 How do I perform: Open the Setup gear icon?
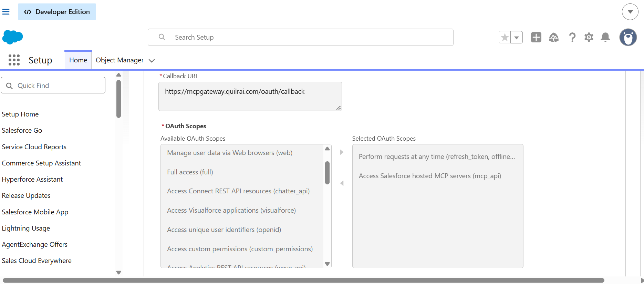point(589,37)
